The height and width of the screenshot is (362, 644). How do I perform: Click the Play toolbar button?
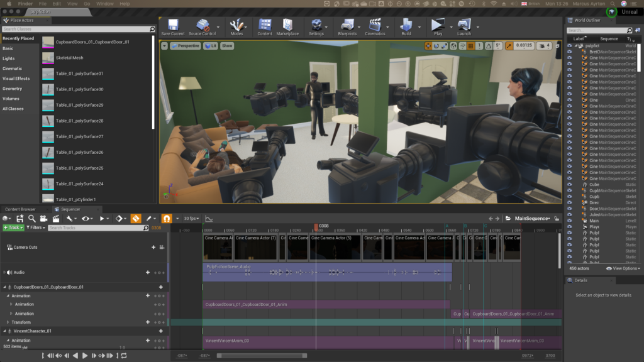click(438, 27)
